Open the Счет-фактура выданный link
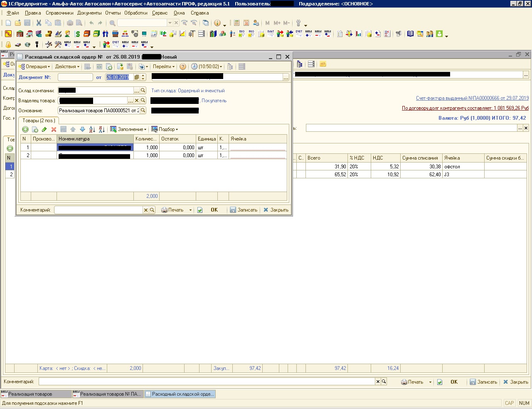Screen dimensions: 532x409 [x=473, y=98]
